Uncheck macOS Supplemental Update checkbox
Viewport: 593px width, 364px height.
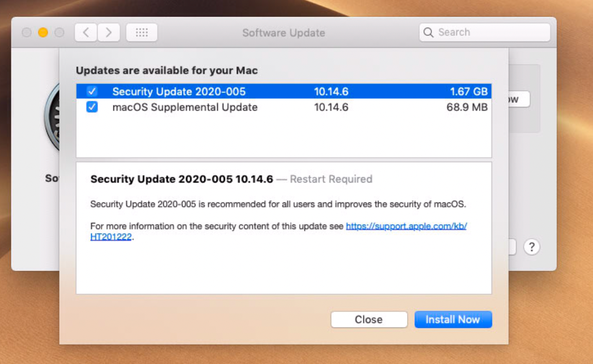92,107
